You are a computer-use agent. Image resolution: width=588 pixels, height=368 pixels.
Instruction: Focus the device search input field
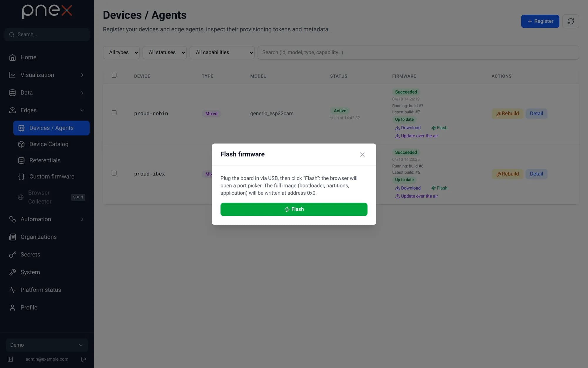pyautogui.click(x=418, y=52)
